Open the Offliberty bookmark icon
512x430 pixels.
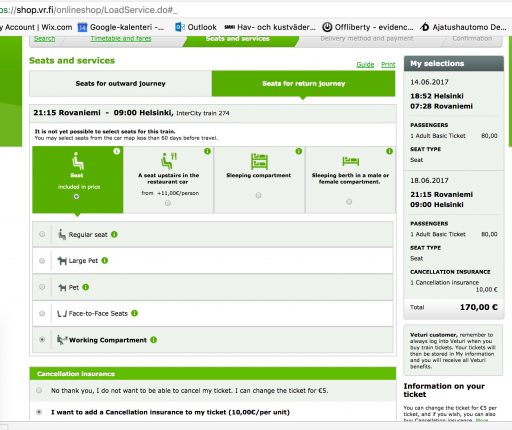coord(327,27)
